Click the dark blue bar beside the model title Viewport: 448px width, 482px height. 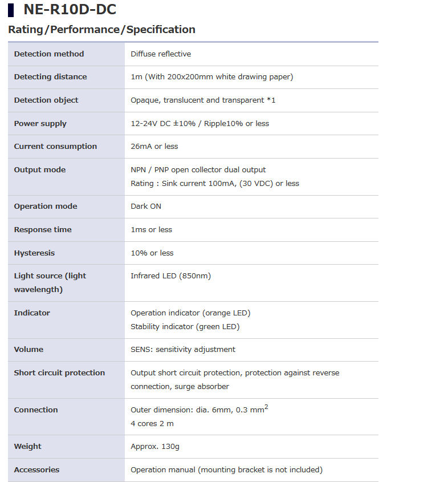11,10
